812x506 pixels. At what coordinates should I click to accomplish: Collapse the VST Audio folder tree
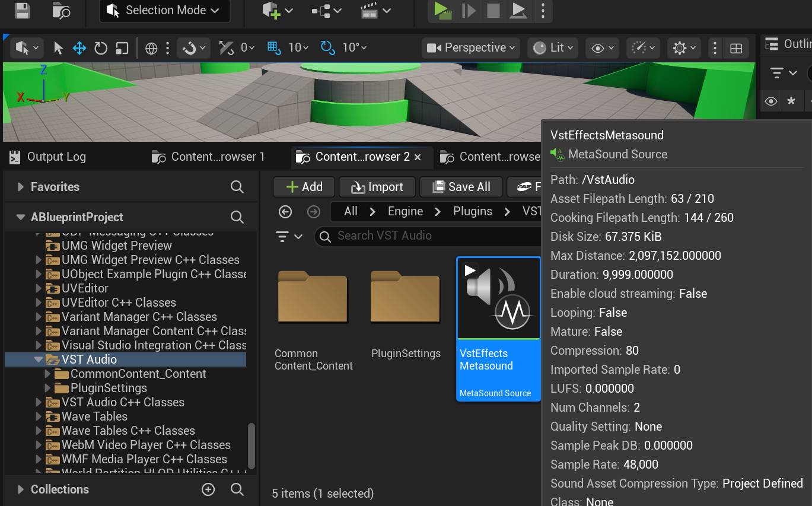coord(39,359)
